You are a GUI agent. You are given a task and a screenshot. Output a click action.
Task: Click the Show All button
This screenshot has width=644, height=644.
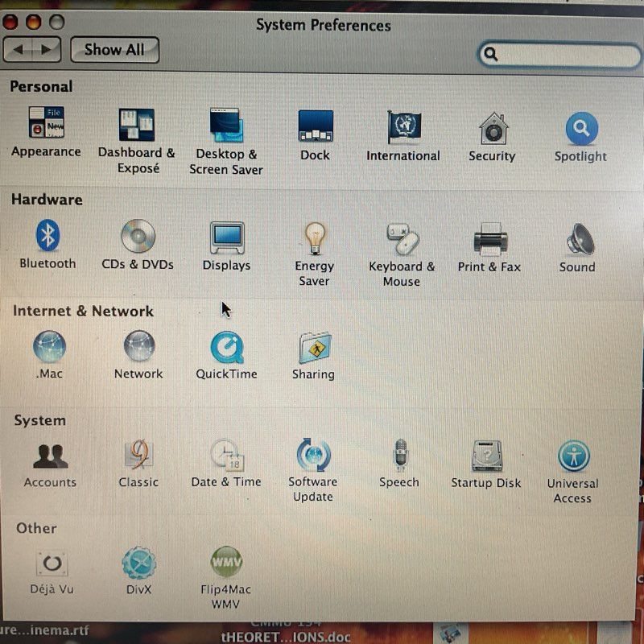pos(114,50)
